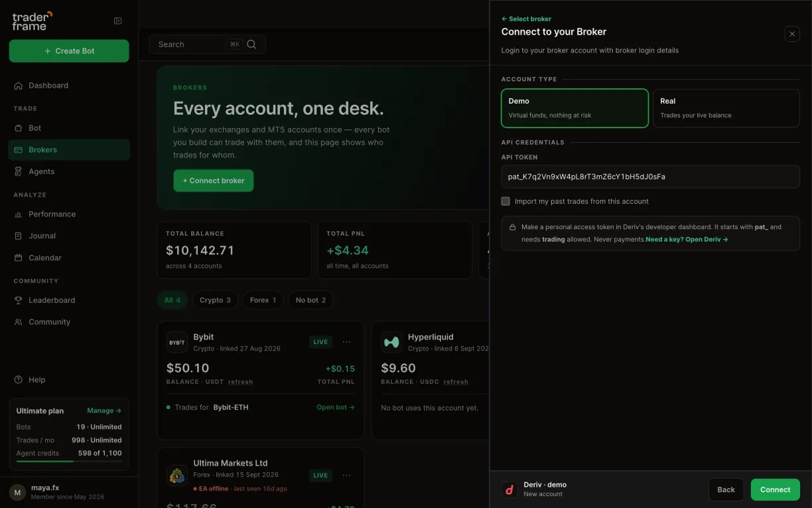Image resolution: width=812 pixels, height=508 pixels.
Task: Click the Connect broker button
Action: [x=214, y=181]
